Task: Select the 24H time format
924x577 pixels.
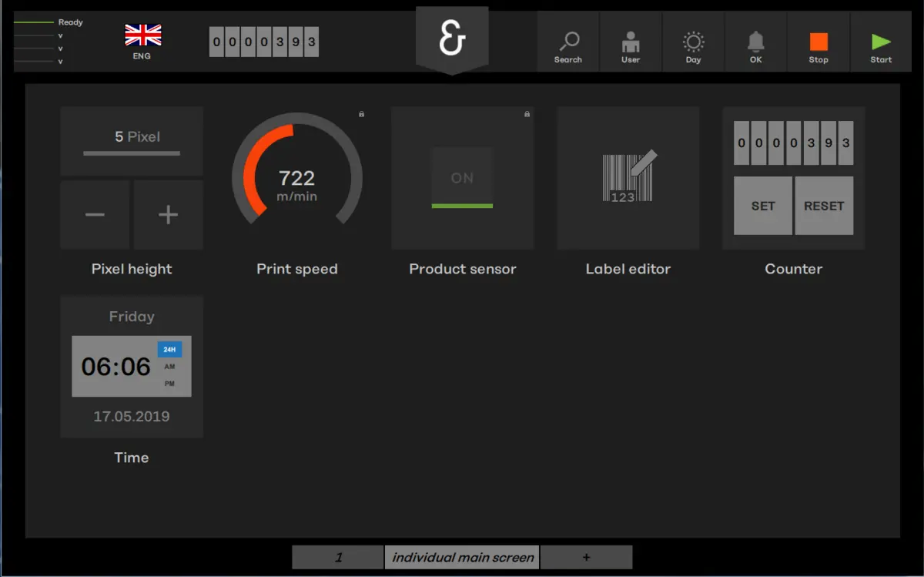Action: (x=169, y=350)
